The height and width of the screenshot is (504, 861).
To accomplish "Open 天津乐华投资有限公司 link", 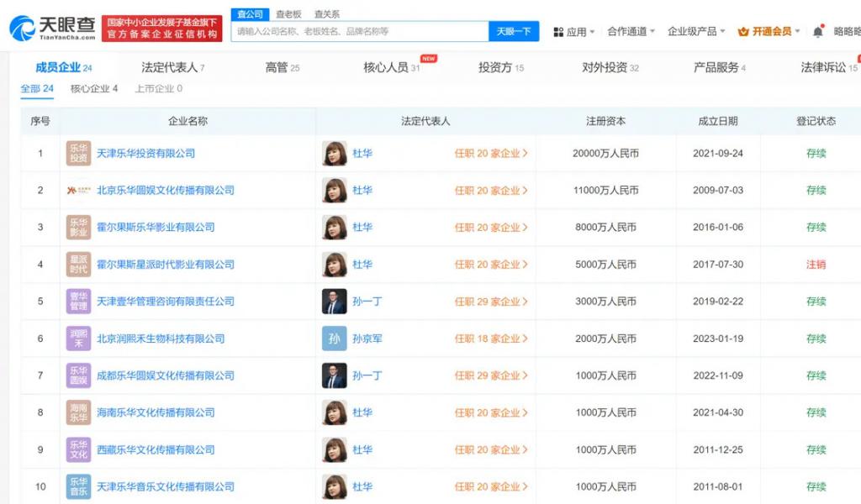I will click(x=146, y=154).
